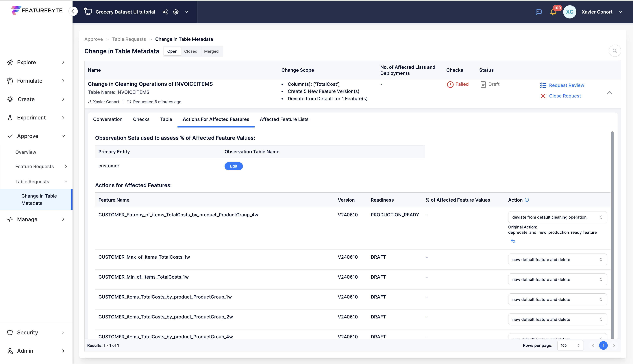Click the Request Review checklist icon

point(543,85)
